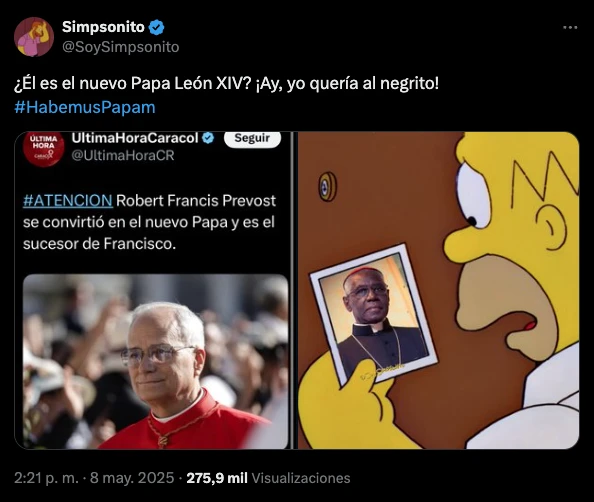Open the #HabemusPapam hashtag

85,107
